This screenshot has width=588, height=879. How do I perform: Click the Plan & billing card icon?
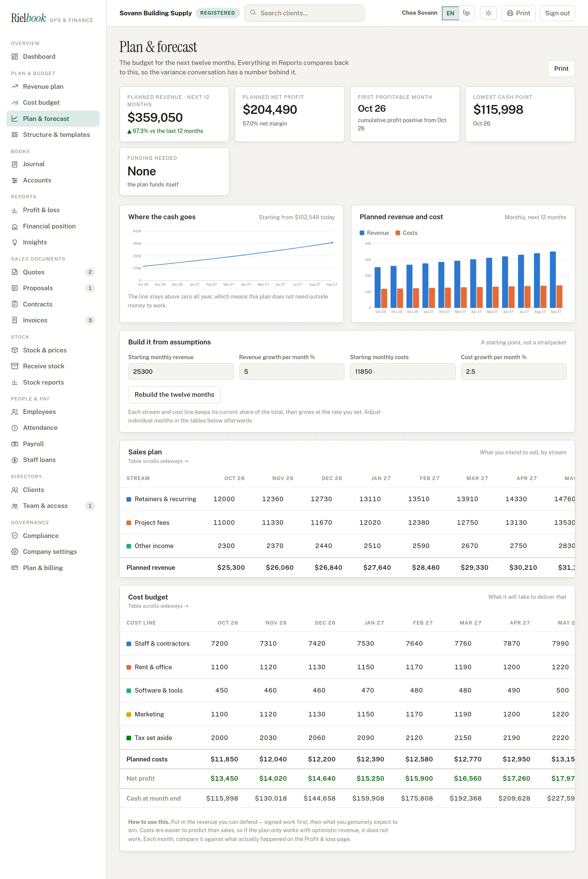(15, 568)
